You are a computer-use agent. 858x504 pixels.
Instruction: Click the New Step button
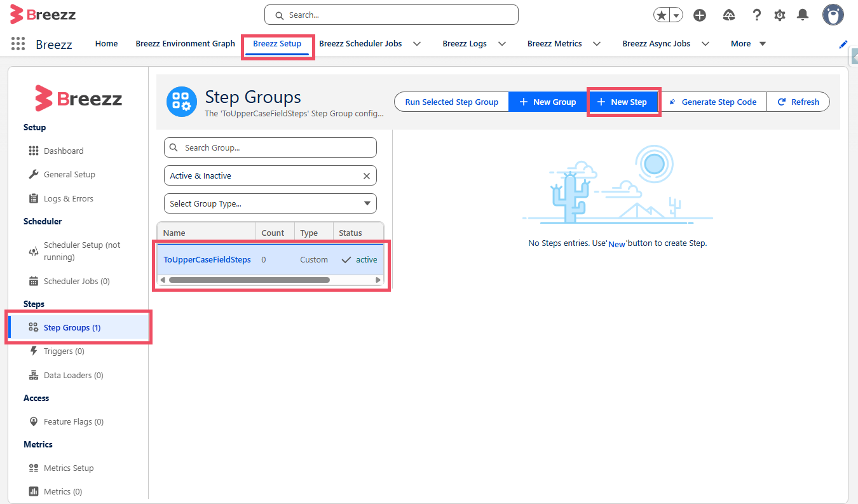click(x=622, y=102)
